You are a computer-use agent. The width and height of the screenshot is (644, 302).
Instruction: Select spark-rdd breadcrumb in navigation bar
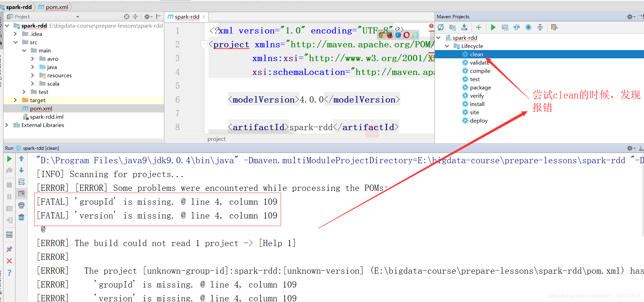tap(19, 7)
